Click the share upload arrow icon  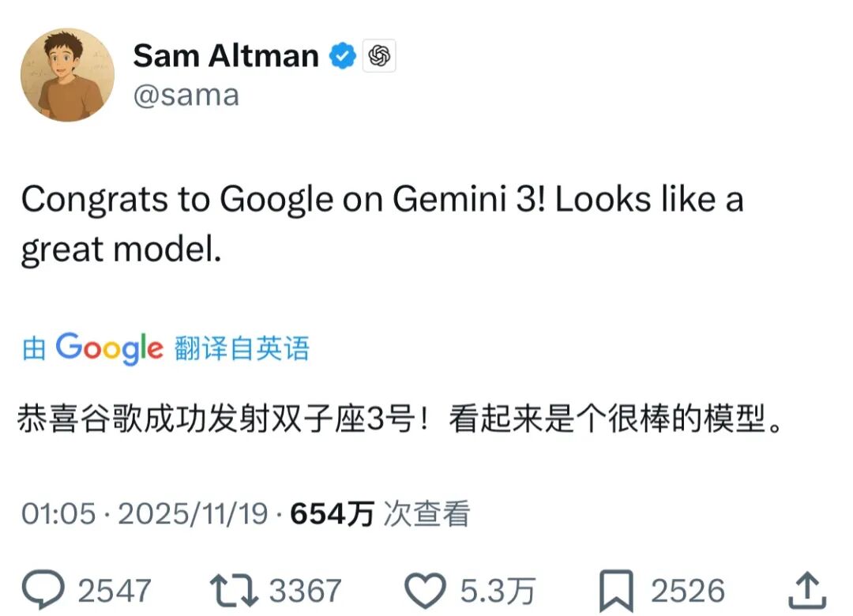[x=807, y=590]
